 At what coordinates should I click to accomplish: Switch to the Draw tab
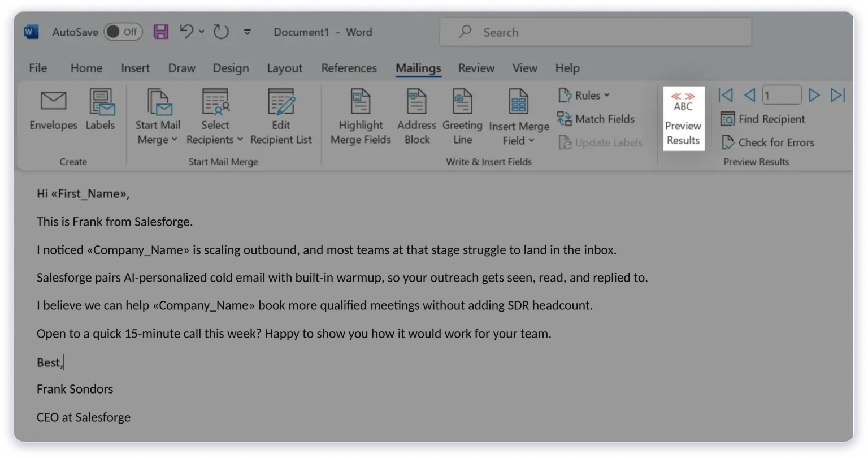(x=181, y=68)
